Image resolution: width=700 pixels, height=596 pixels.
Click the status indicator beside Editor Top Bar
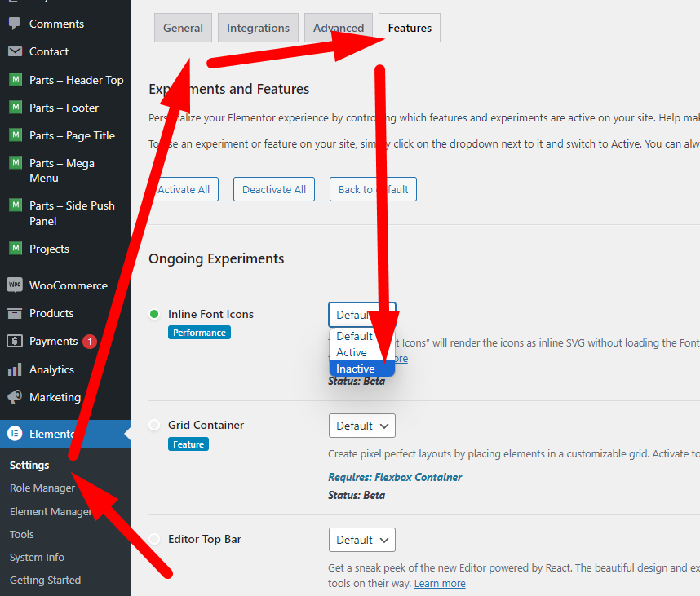tap(154, 539)
